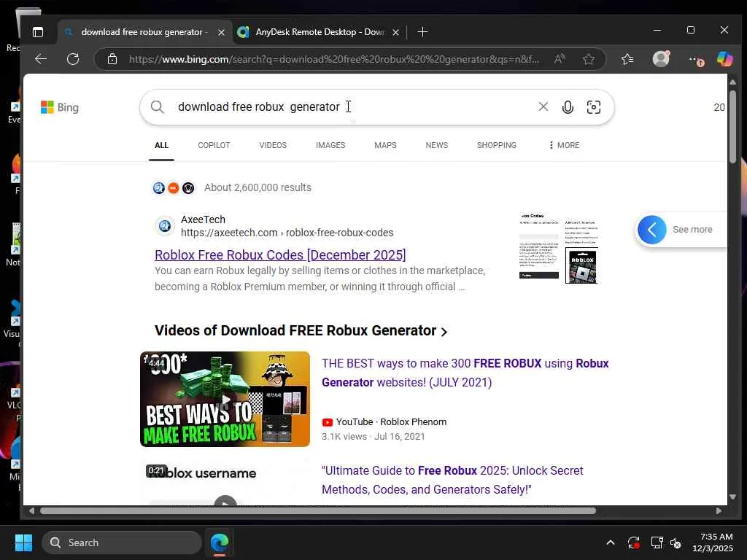This screenshot has height=560, width=747.
Task: Reload the page with the refresh icon
Action: tap(73, 59)
